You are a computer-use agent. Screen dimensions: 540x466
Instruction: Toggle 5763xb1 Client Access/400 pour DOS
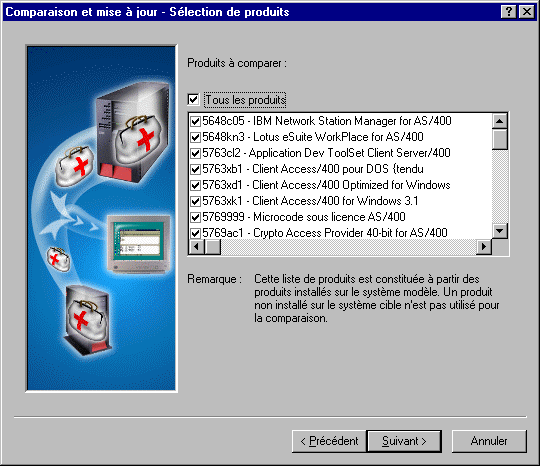coord(196,169)
